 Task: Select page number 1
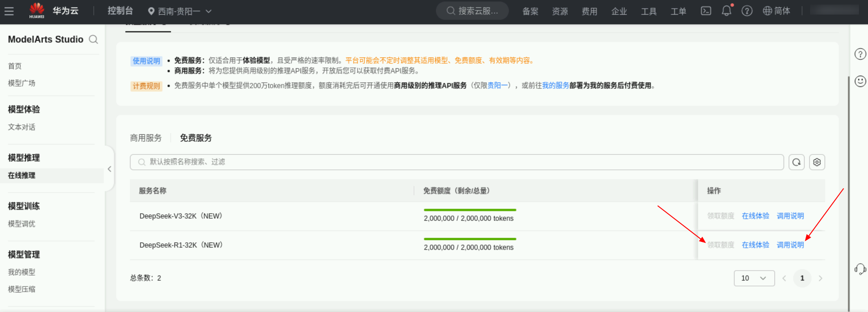pos(802,278)
